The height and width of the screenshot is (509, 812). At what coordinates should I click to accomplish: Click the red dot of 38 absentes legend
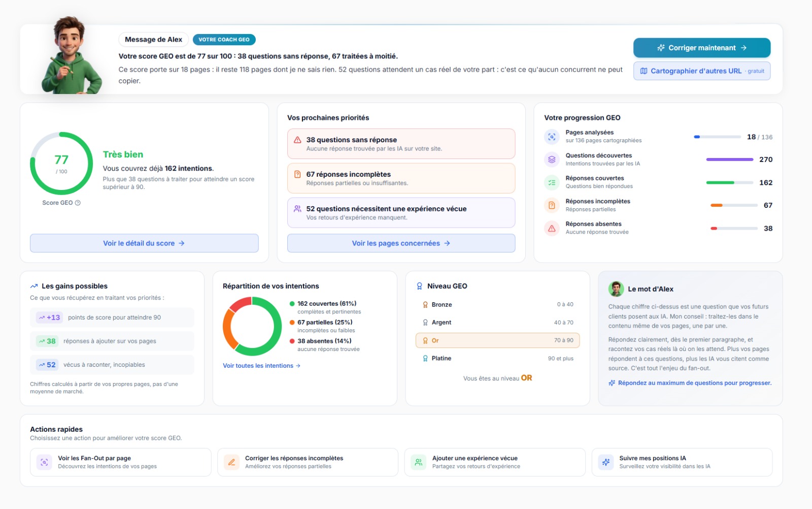(292, 341)
